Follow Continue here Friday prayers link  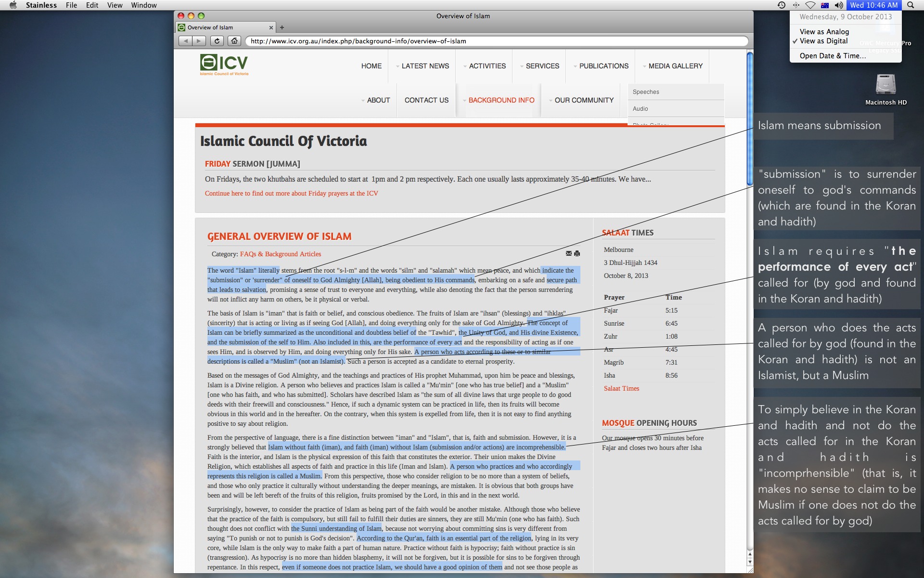coord(291,193)
